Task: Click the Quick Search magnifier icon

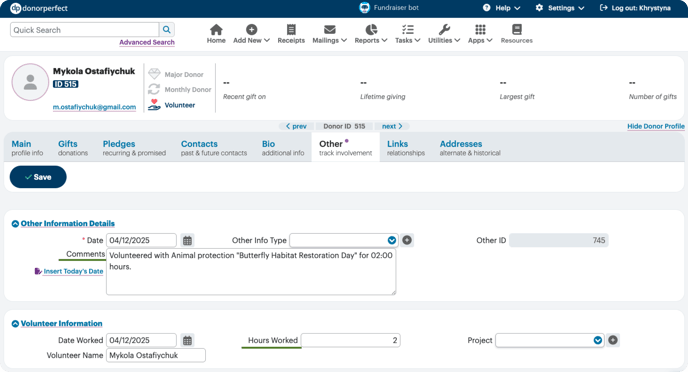Action: 167,30
